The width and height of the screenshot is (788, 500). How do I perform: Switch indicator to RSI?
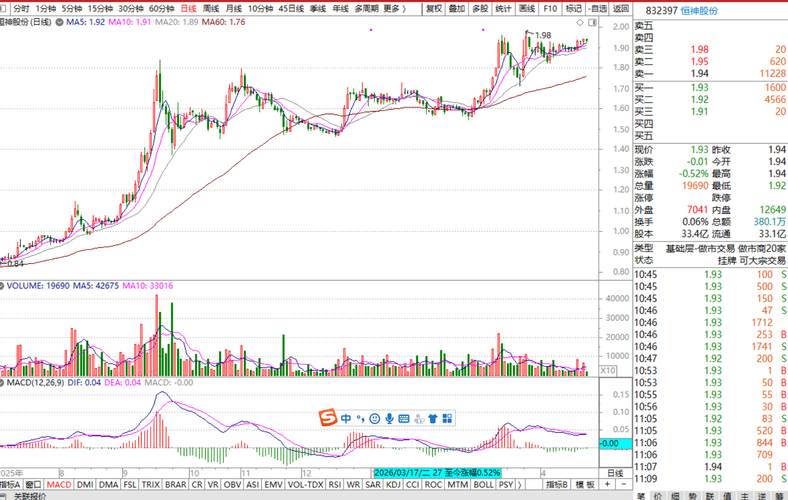click(335, 485)
